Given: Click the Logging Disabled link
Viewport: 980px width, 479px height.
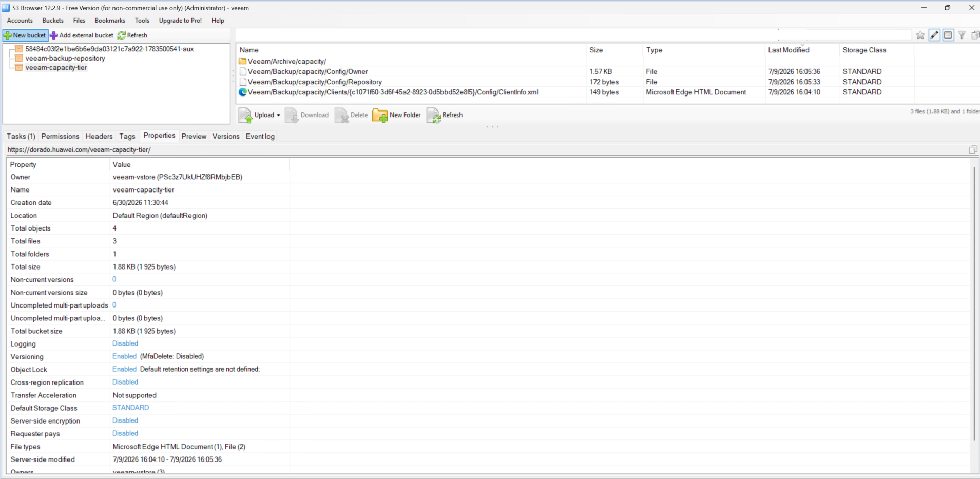Looking at the screenshot, I should tap(125, 343).
